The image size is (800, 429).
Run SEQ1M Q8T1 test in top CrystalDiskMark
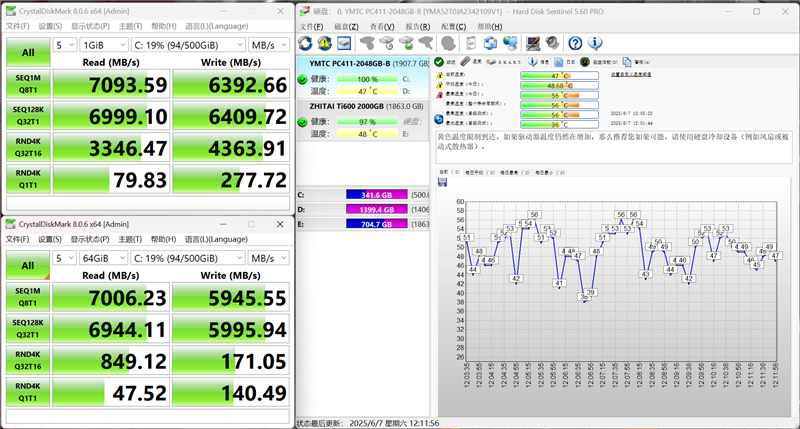pos(28,84)
